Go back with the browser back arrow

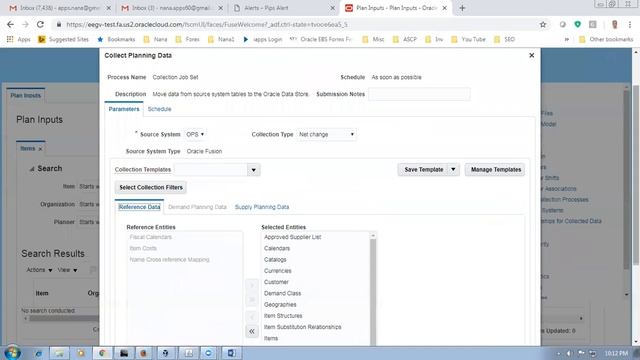tap(10, 24)
